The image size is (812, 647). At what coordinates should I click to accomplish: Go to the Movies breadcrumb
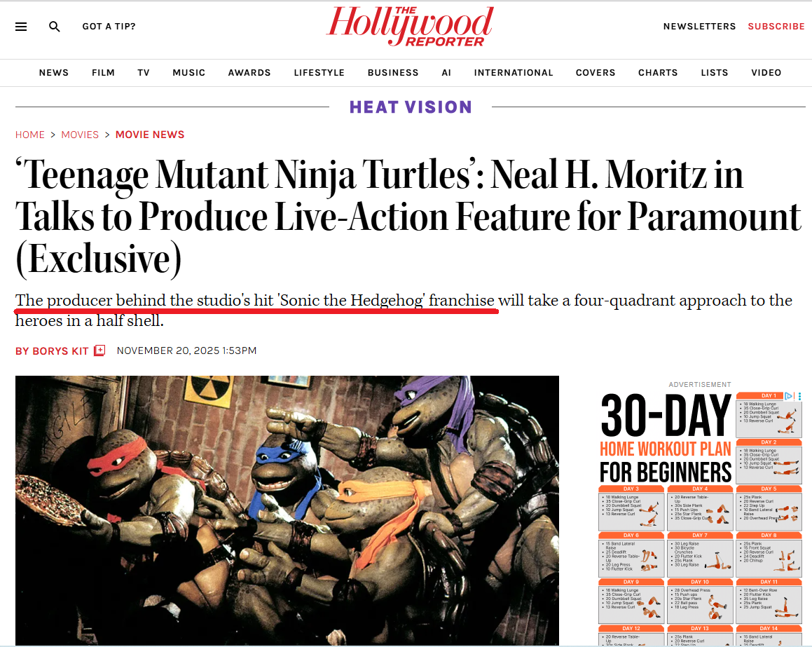[x=80, y=135]
